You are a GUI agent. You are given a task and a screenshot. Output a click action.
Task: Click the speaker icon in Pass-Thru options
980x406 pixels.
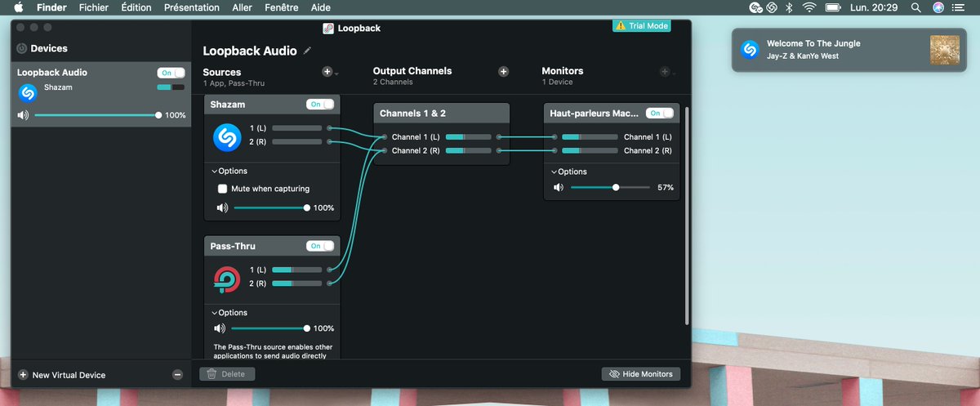click(219, 328)
